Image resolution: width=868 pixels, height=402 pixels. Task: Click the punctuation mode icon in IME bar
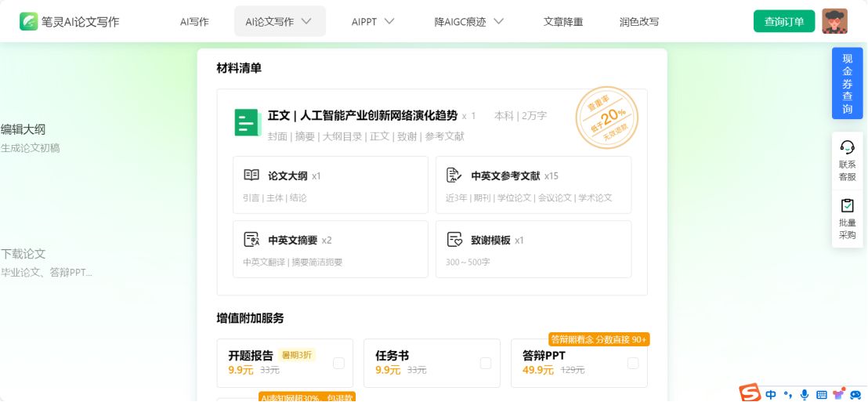tap(788, 395)
